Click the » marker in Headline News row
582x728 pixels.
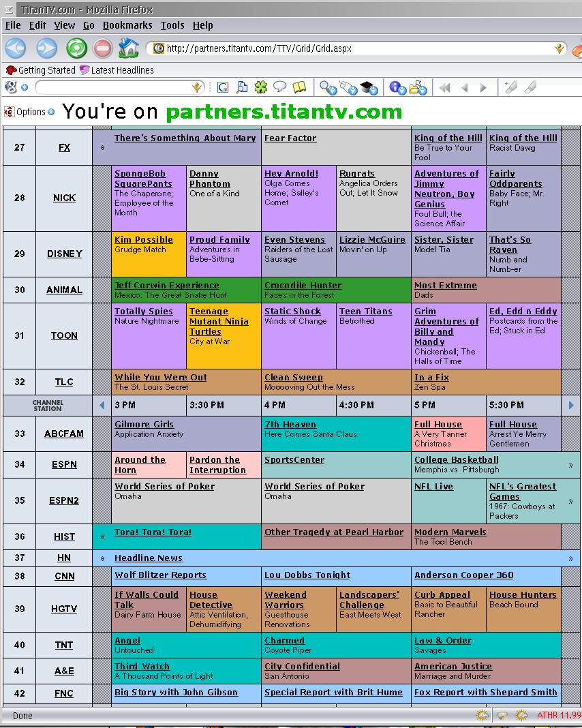570,558
